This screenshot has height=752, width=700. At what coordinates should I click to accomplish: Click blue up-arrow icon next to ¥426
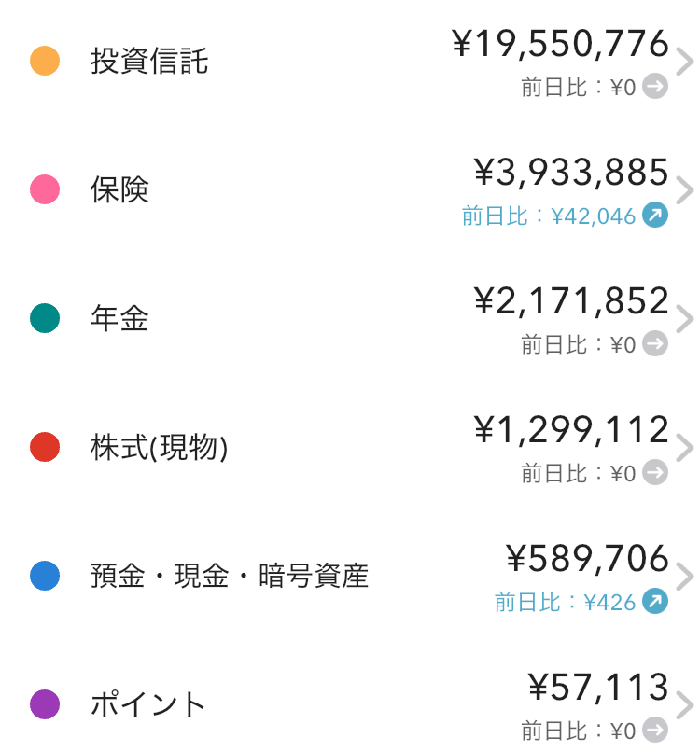(656, 602)
